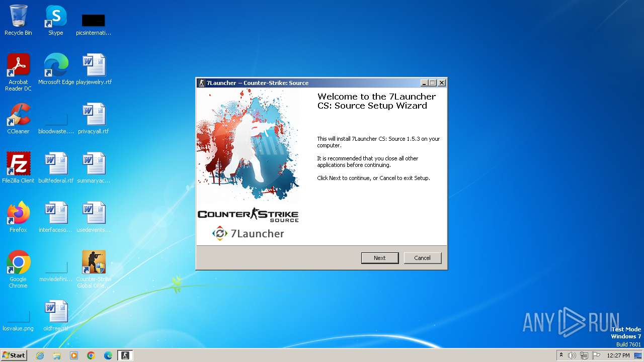
Task: Select the usedevents... document icon
Action: click(94, 217)
